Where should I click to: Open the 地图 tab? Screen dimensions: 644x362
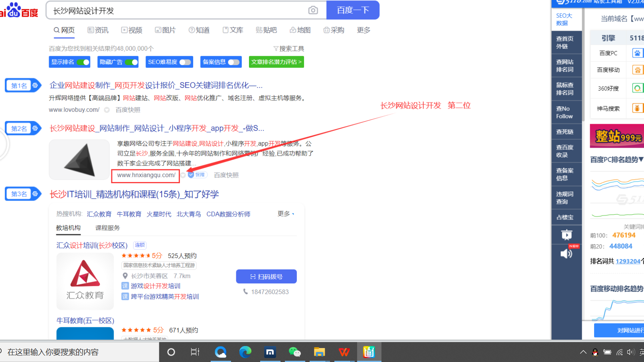point(300,30)
